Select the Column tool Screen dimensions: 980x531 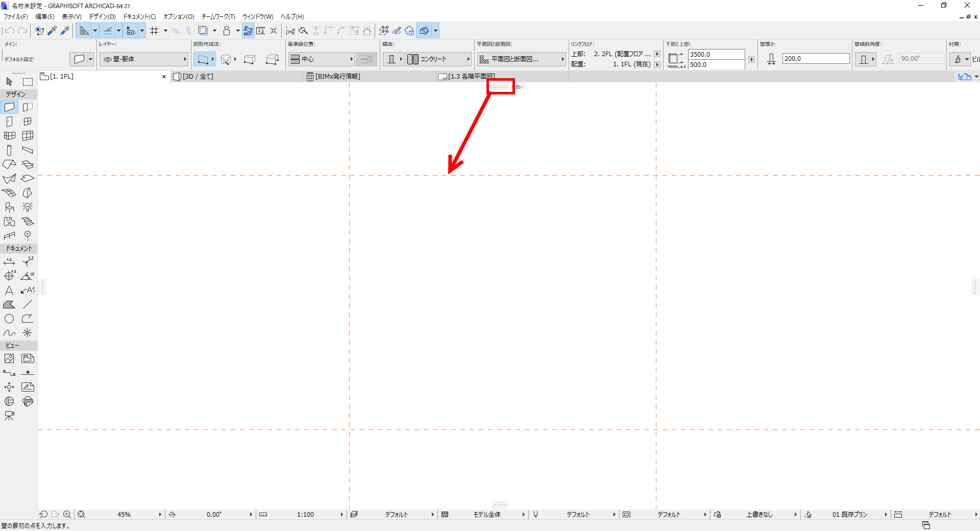click(x=9, y=150)
